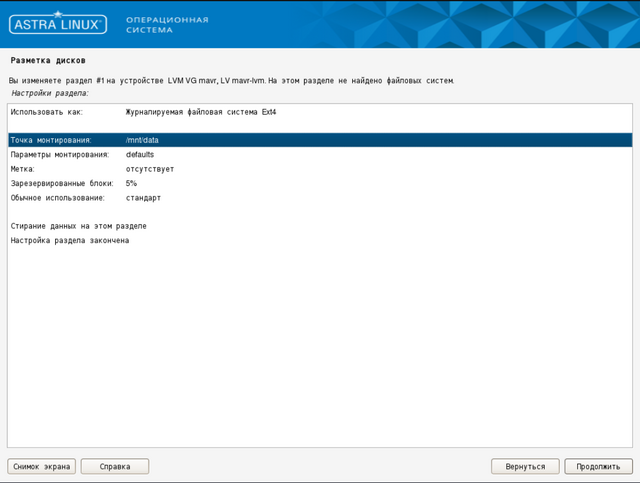Viewport: 640px width, 483px height.
Task: Select the 'Метка' row label
Action: click(23, 169)
